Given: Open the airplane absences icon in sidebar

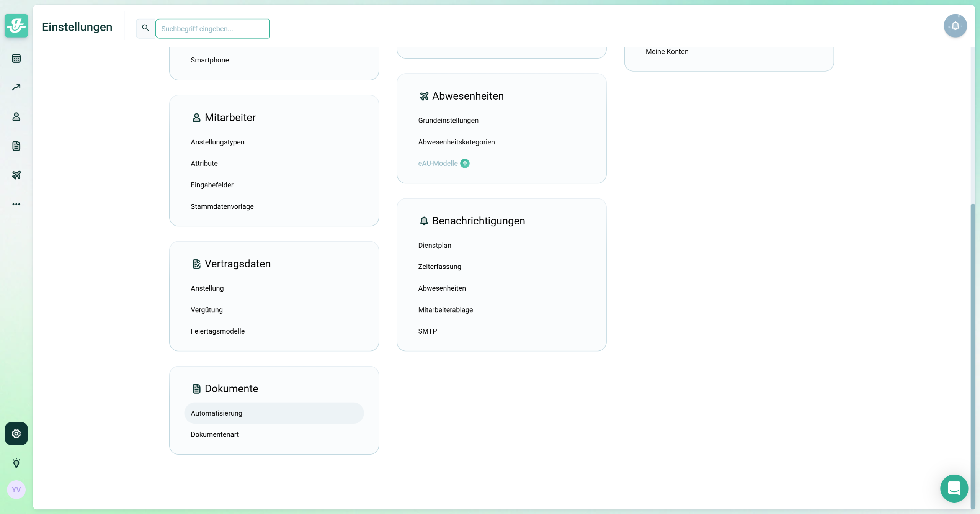Looking at the screenshot, I should point(16,175).
